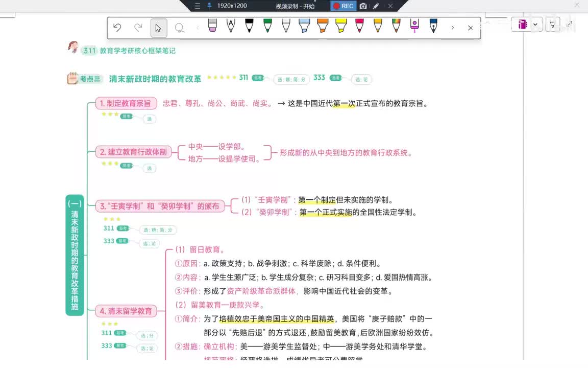The image size is (588, 368).
Task: Pick the magenta action pen
Action: 414,26
